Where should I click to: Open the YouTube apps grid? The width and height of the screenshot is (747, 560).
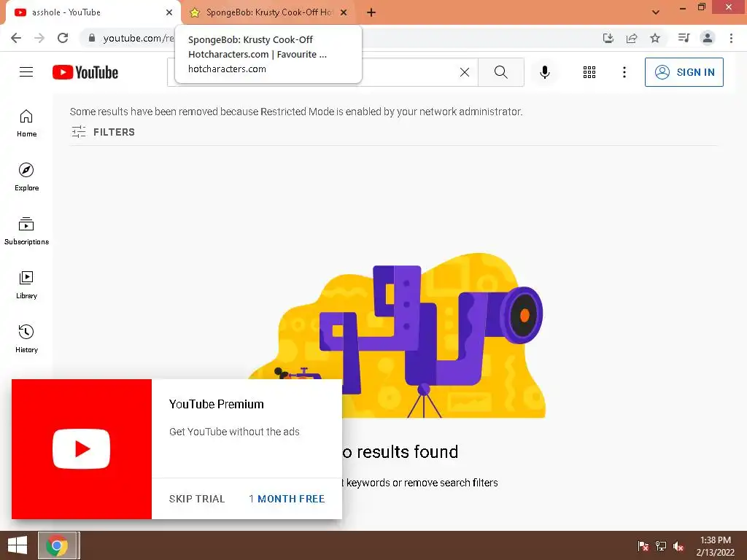589,72
